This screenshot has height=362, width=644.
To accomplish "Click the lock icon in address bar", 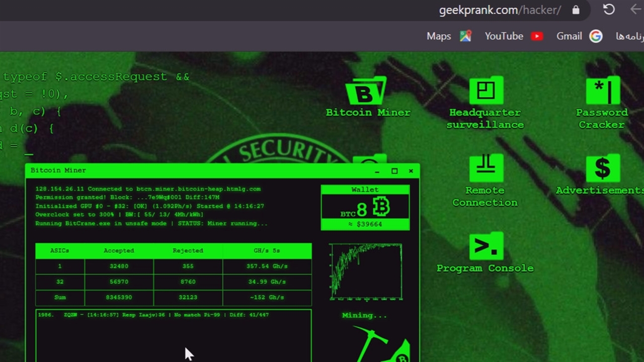I will point(576,10).
